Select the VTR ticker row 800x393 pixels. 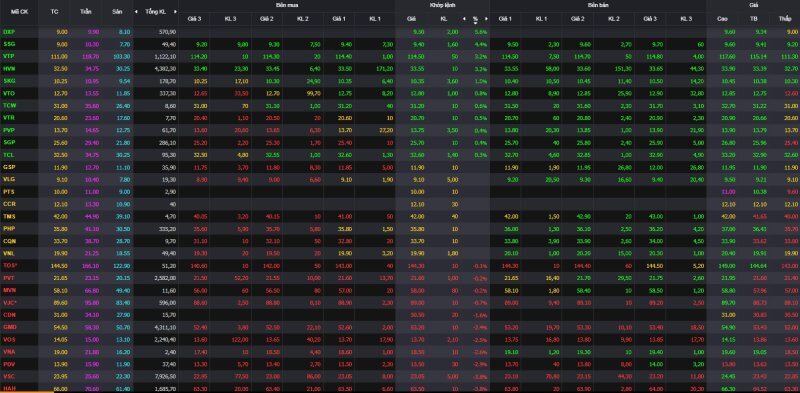click(x=400, y=118)
